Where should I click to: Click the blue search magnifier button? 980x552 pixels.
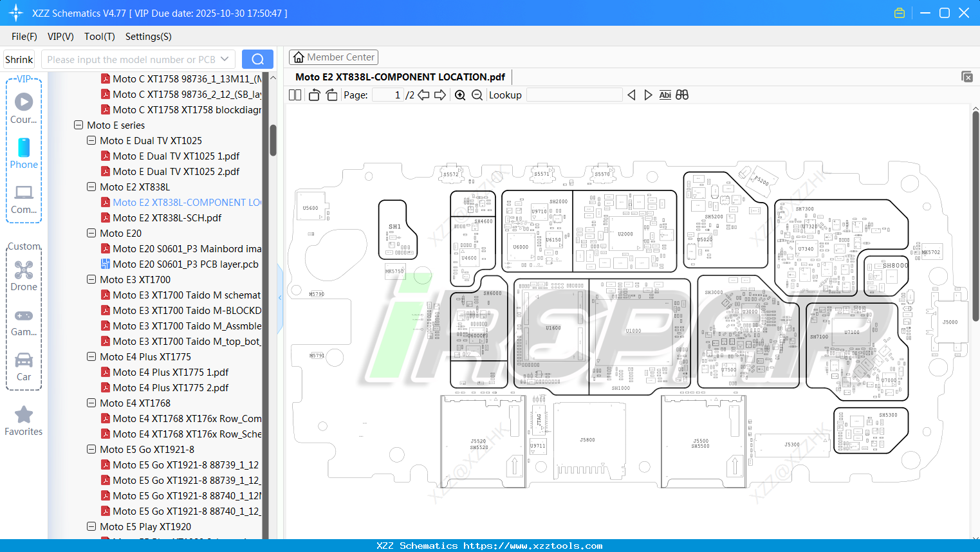[257, 59]
